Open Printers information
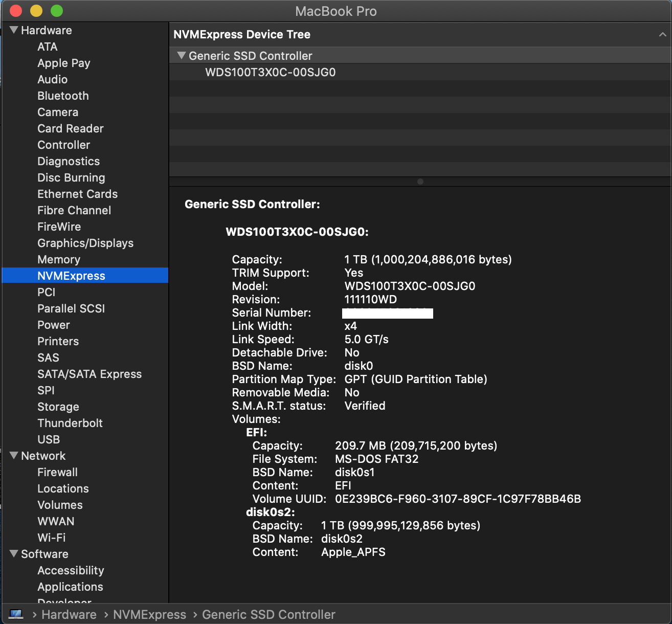This screenshot has width=672, height=624. [58, 341]
